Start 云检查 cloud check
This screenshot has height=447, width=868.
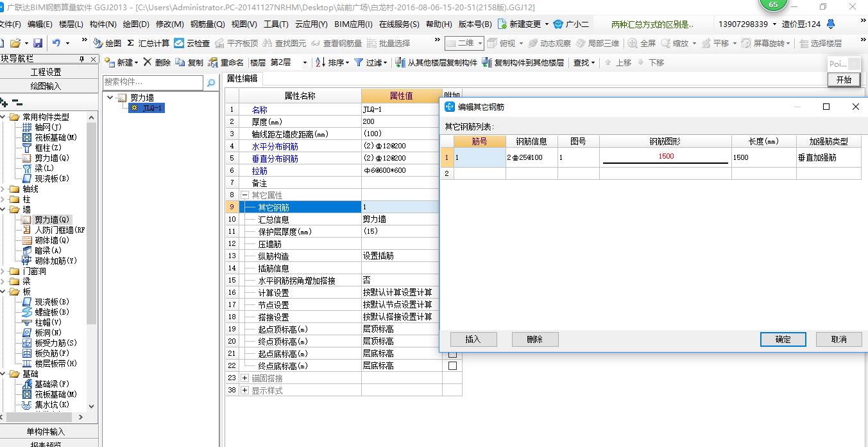192,43
